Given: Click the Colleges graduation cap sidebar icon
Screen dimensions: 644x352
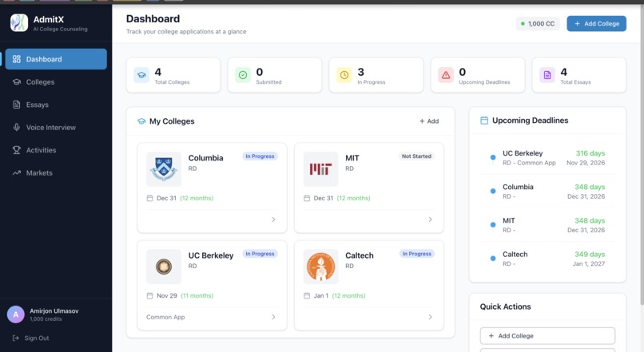Looking at the screenshot, I should tap(17, 81).
